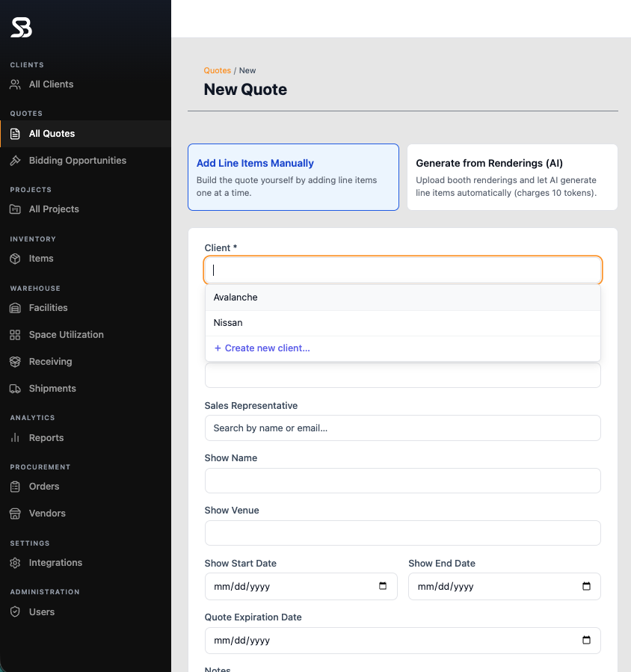This screenshot has width=631, height=672.
Task: Choose Add Line Items Manually option
Action: click(x=293, y=177)
